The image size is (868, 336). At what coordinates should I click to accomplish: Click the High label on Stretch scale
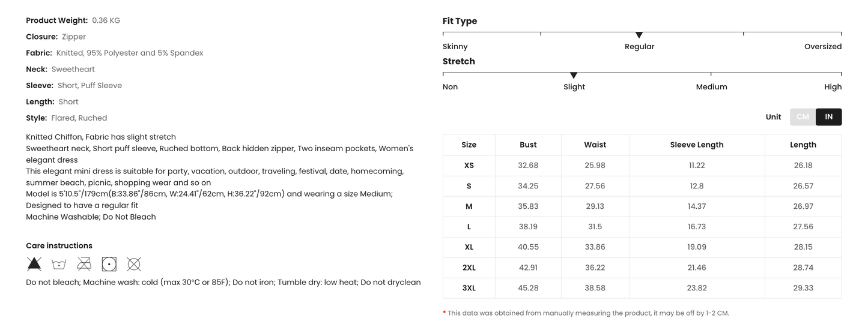coord(833,87)
